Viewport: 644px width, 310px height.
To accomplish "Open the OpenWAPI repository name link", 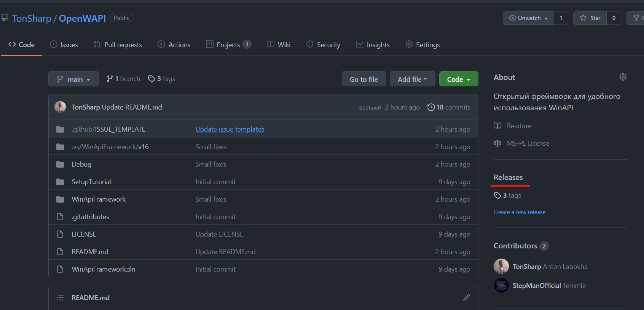I will (82, 18).
